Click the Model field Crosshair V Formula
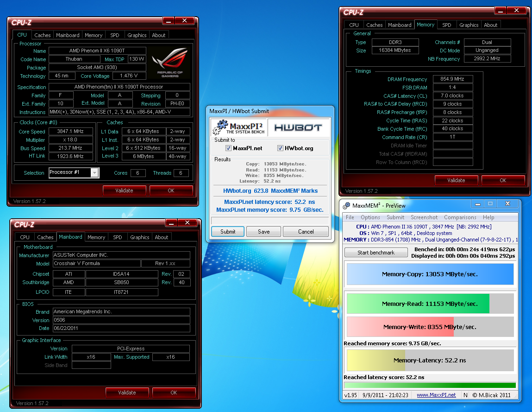This screenshot has height=412, width=532. click(x=97, y=263)
